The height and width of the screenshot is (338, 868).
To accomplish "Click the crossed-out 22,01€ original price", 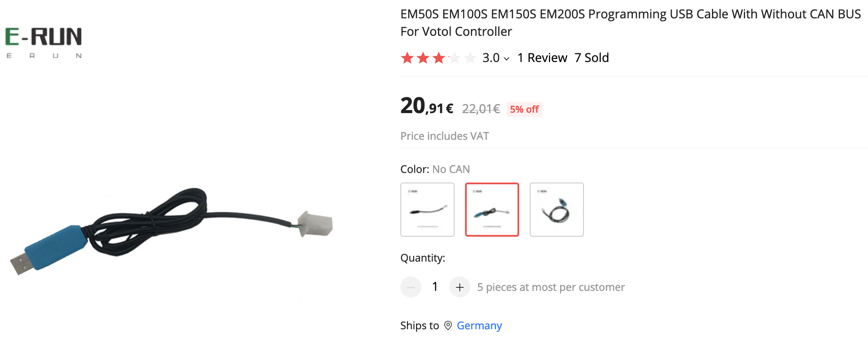I will (x=481, y=109).
